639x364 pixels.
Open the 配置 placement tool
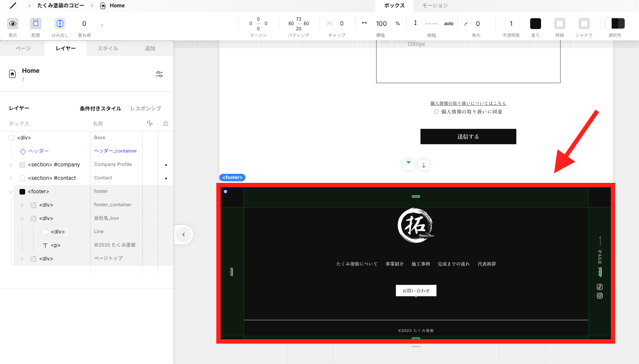point(36,23)
